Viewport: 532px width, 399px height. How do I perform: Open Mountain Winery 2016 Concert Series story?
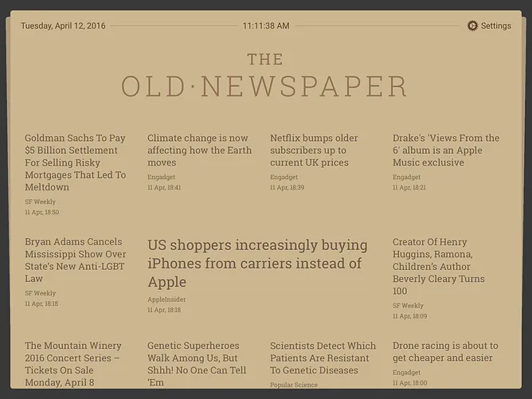tap(73, 364)
